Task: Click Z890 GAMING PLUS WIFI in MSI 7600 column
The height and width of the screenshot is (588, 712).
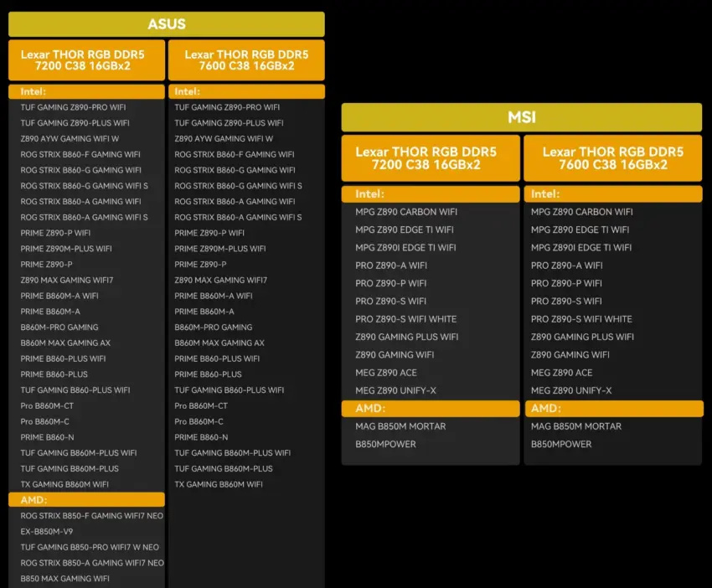Action: (582, 337)
